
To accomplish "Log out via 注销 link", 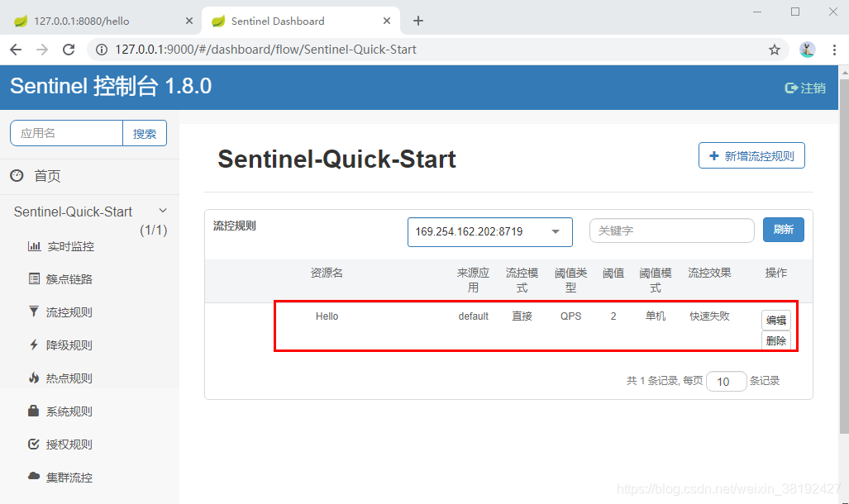I will pyautogui.click(x=805, y=88).
